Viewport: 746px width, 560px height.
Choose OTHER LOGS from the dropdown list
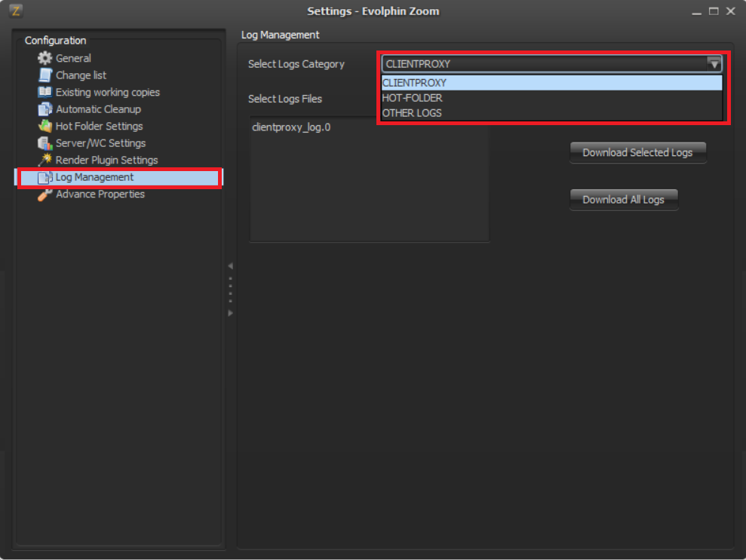click(552, 113)
